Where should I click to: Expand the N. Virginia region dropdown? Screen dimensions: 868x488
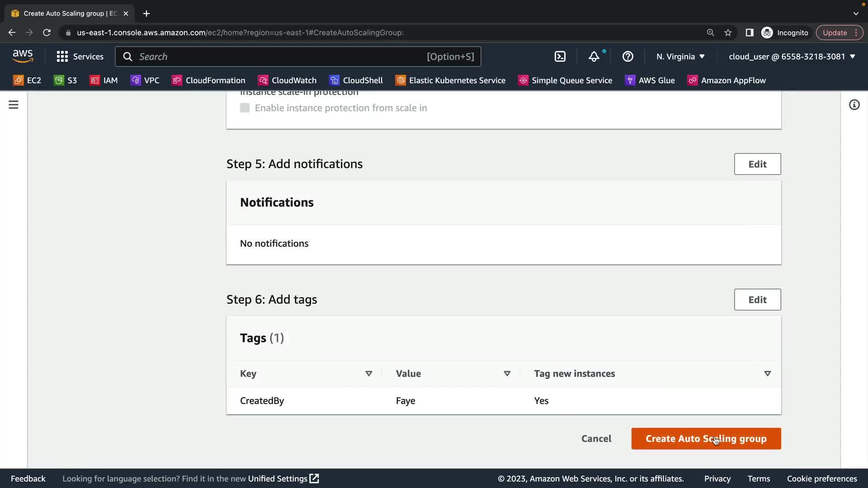click(680, 56)
